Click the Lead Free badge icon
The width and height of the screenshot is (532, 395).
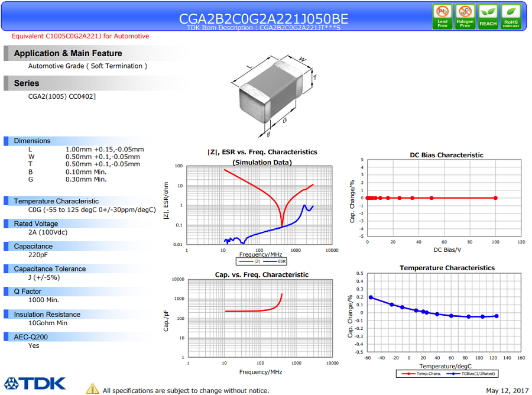click(442, 17)
